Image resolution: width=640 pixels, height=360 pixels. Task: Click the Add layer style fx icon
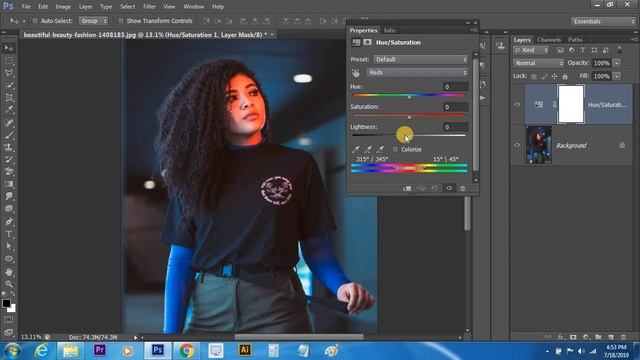pos(561,337)
